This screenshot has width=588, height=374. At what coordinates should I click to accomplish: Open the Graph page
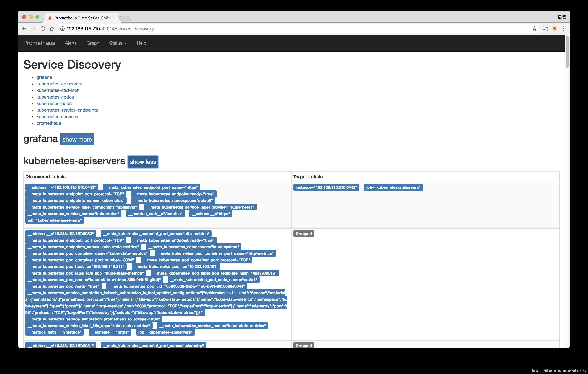pyautogui.click(x=93, y=43)
